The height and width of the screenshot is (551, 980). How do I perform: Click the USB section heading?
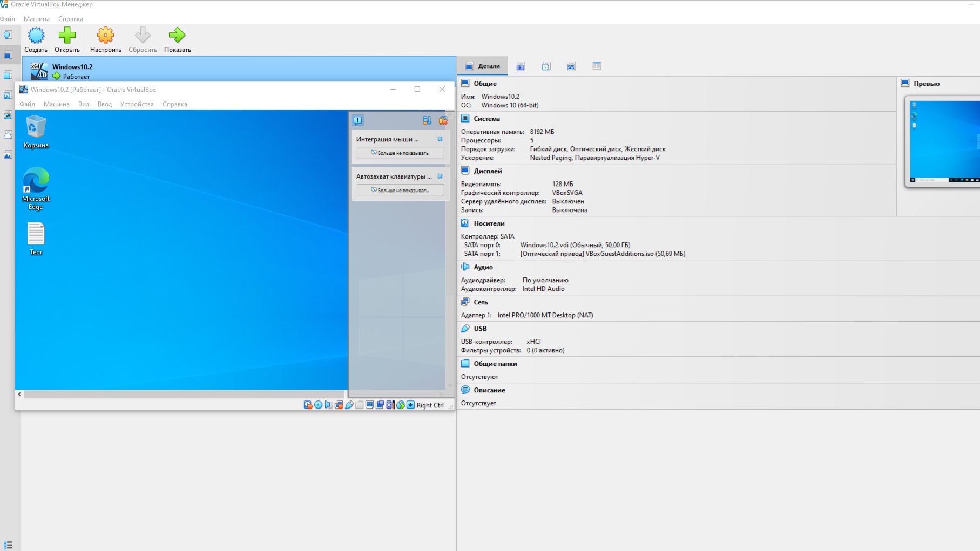point(480,329)
